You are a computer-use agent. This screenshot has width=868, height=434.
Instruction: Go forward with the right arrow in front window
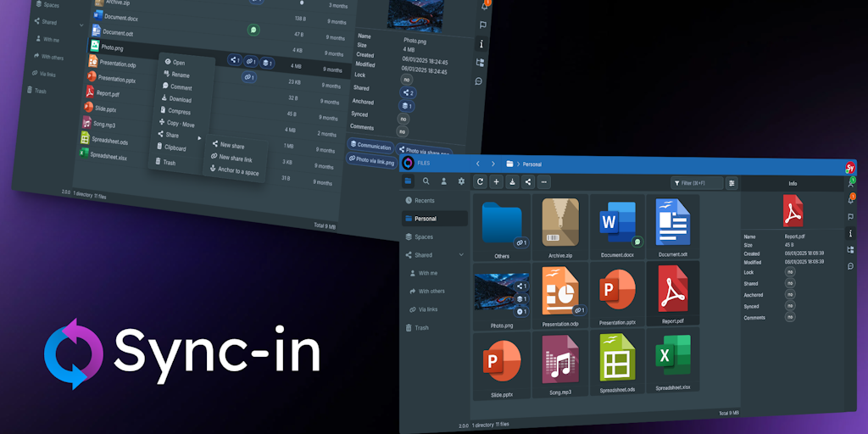pyautogui.click(x=493, y=164)
